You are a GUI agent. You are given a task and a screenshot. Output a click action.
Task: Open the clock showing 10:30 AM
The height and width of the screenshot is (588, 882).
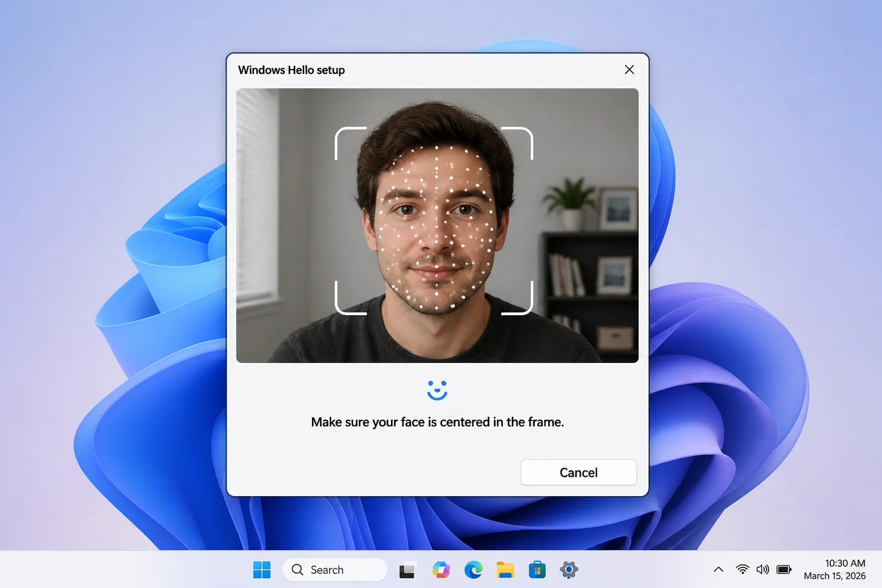tap(845, 563)
